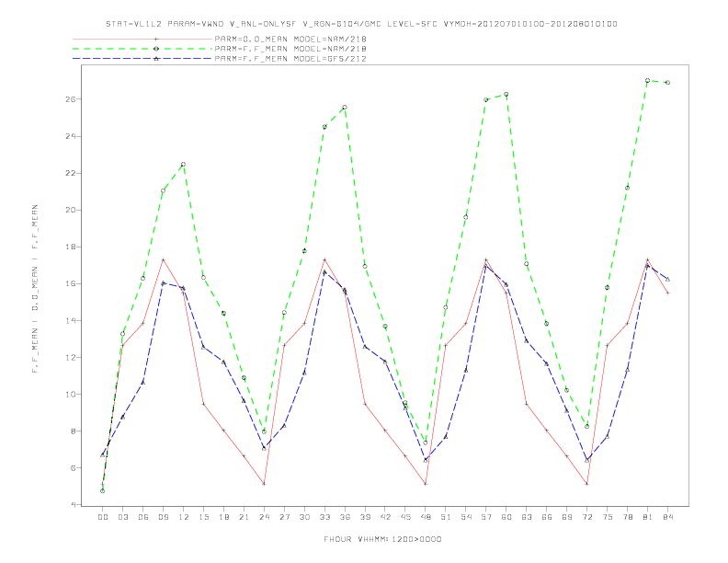Click y-axis tick label 8
Screen dimensions: 728x563
point(74,431)
